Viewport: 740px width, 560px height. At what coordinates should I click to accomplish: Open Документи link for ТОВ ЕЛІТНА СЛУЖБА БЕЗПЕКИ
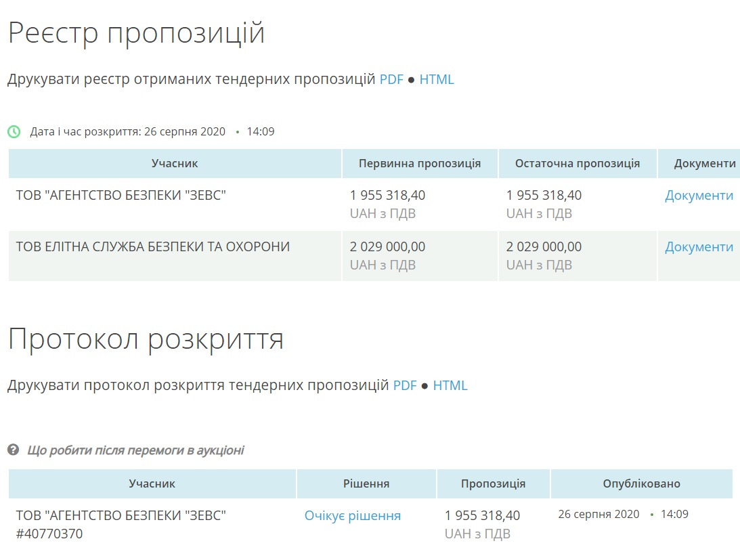tap(699, 246)
